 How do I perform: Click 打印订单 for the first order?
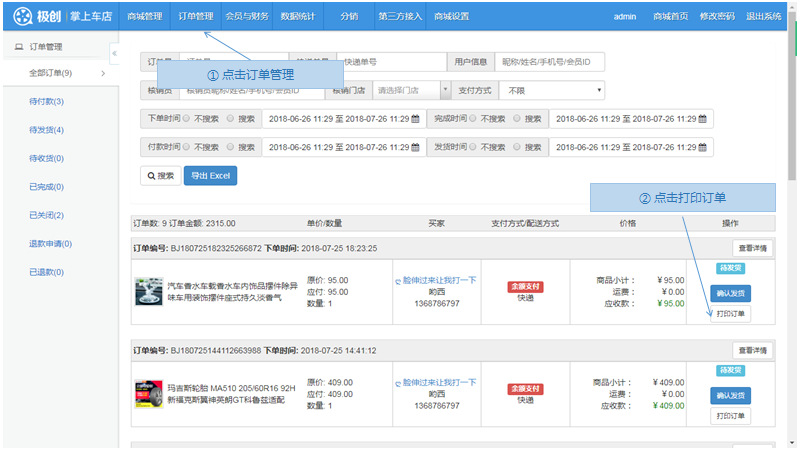(730, 313)
